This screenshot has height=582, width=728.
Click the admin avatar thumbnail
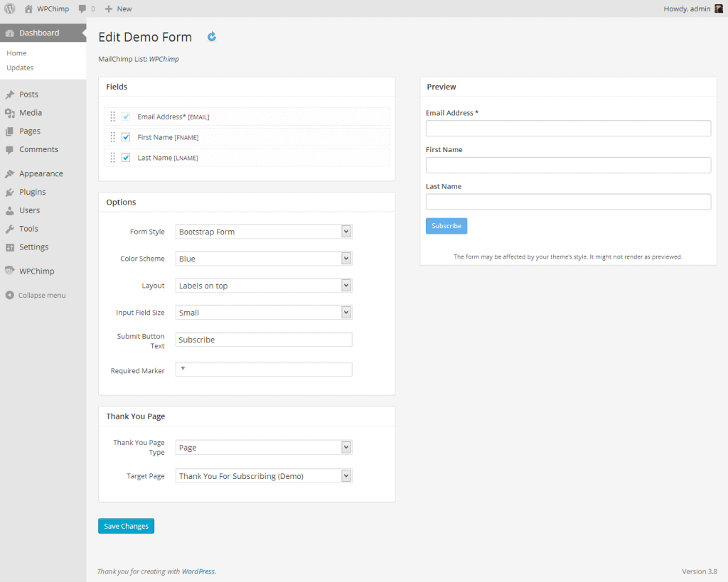click(x=719, y=9)
